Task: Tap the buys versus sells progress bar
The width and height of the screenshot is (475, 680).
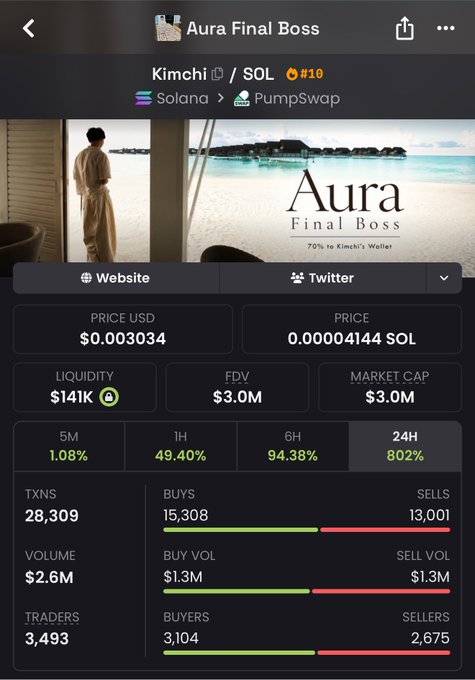Action: click(x=307, y=530)
